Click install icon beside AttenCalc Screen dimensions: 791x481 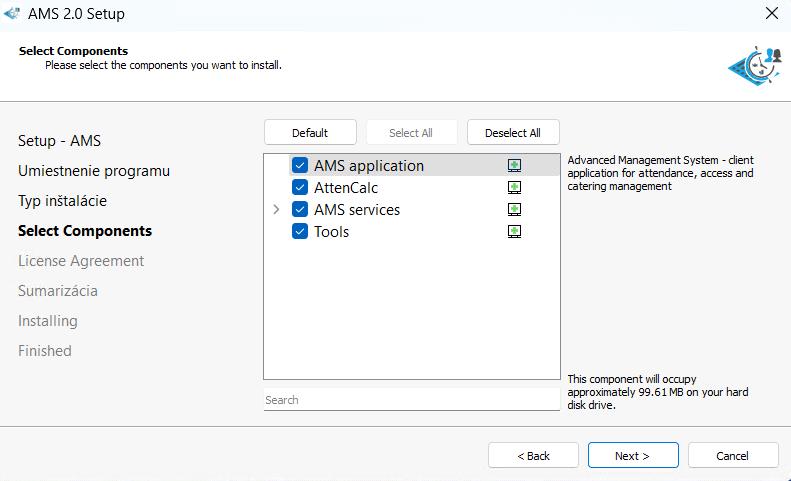(514, 188)
